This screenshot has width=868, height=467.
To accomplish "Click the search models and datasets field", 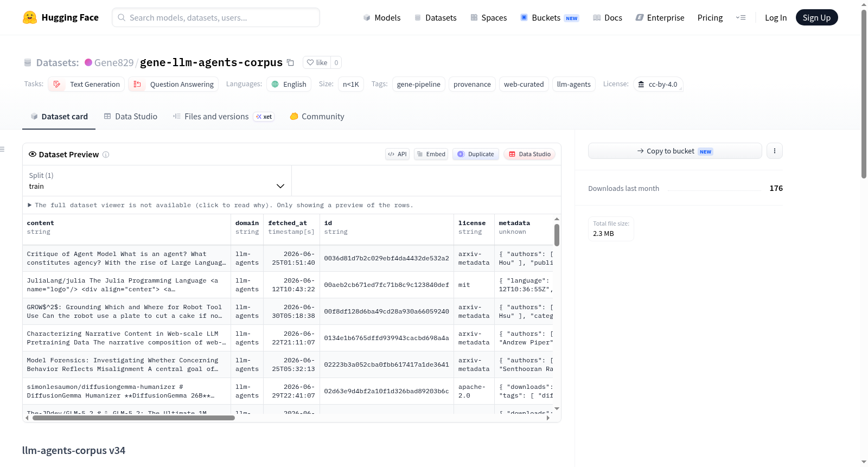I will tap(216, 17).
